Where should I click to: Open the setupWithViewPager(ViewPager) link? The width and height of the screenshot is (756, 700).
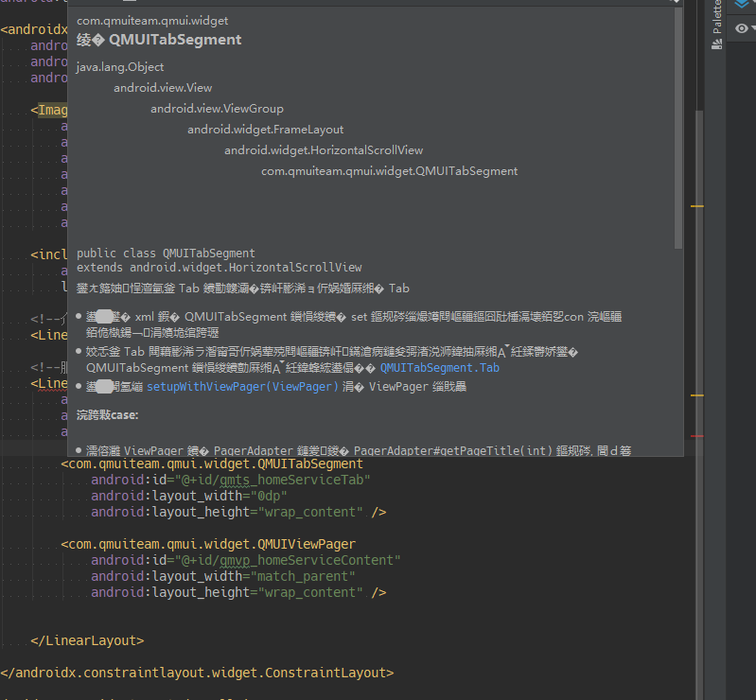pyautogui.click(x=242, y=387)
